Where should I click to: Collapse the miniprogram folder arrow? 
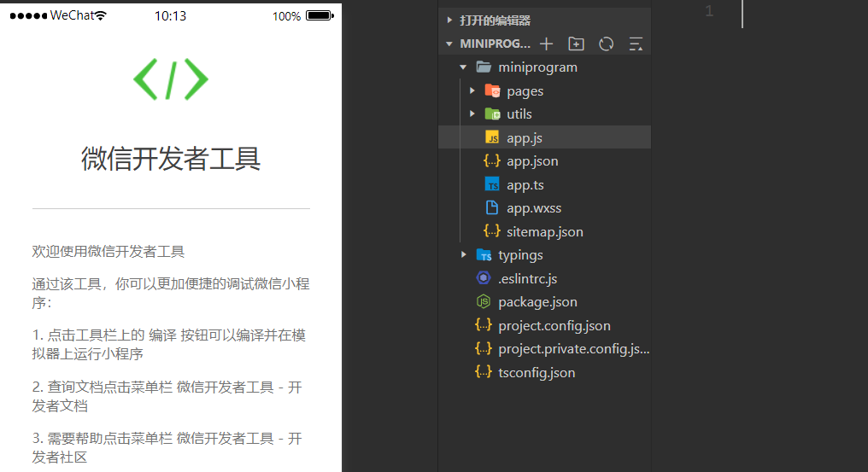(x=463, y=67)
